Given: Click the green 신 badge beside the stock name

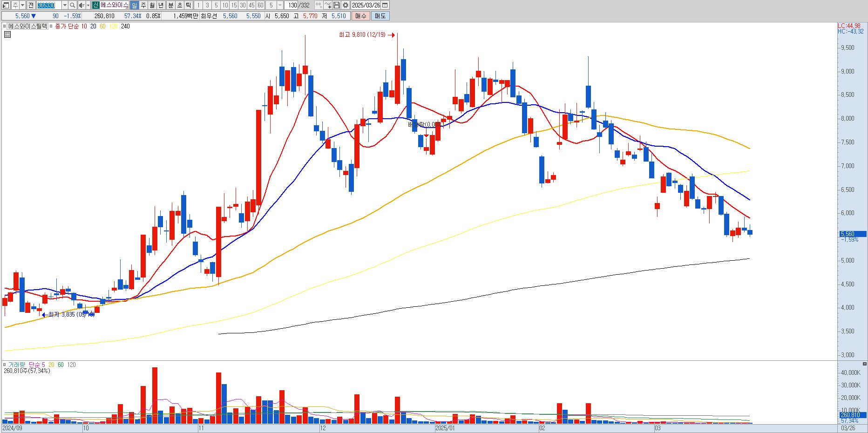Looking at the screenshot, I should pos(95,5).
